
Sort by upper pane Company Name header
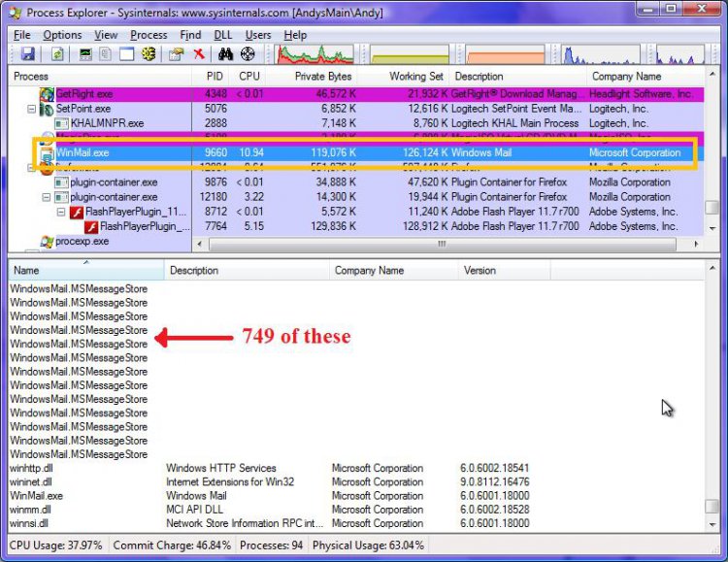(x=645, y=76)
